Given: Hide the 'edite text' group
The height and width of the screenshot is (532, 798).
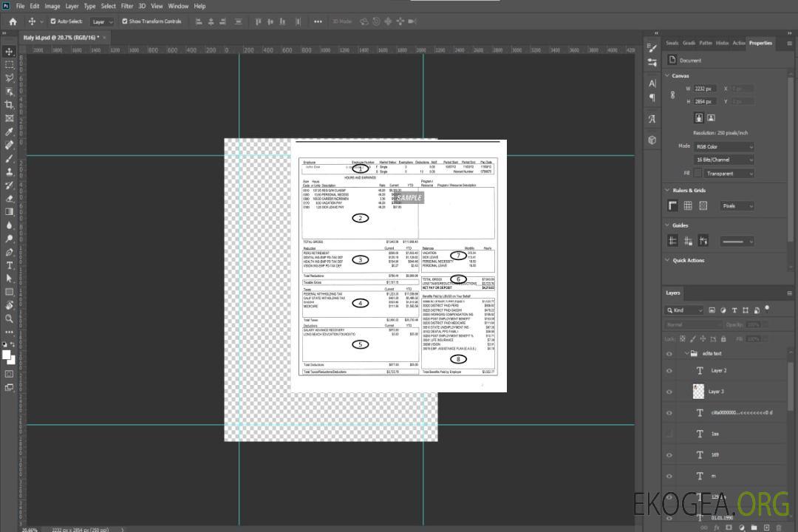Looking at the screenshot, I should coord(669,354).
